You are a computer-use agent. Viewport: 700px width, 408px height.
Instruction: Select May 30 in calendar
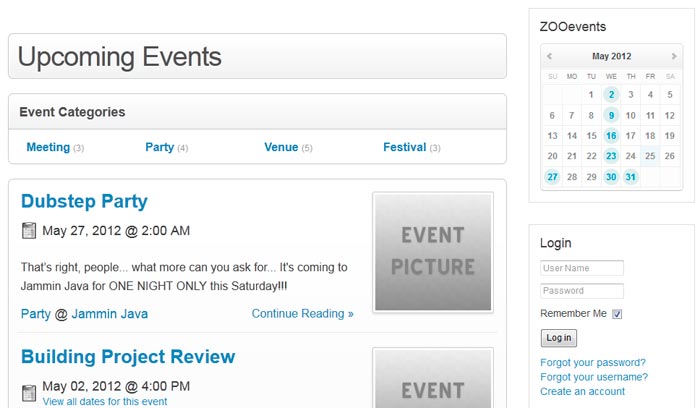pos(611,177)
